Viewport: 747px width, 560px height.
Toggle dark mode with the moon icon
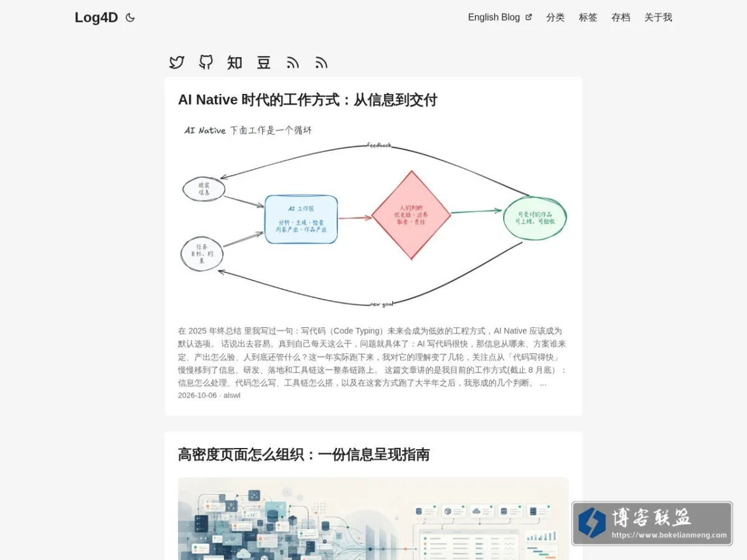(x=130, y=17)
